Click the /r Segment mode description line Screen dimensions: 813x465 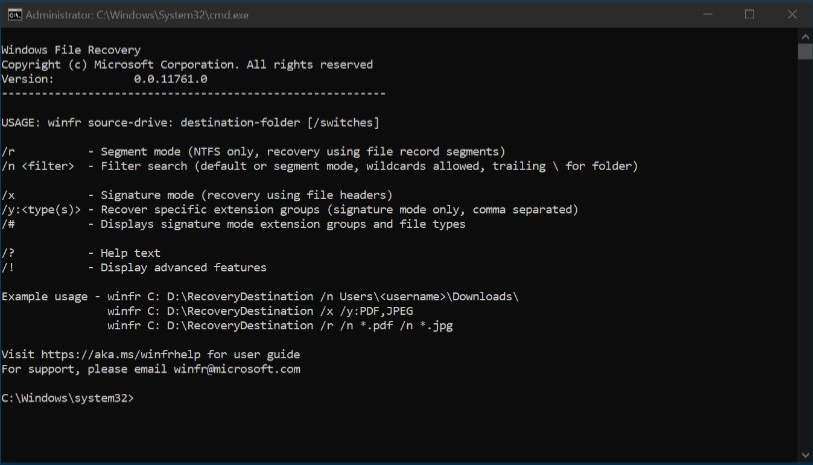point(253,152)
